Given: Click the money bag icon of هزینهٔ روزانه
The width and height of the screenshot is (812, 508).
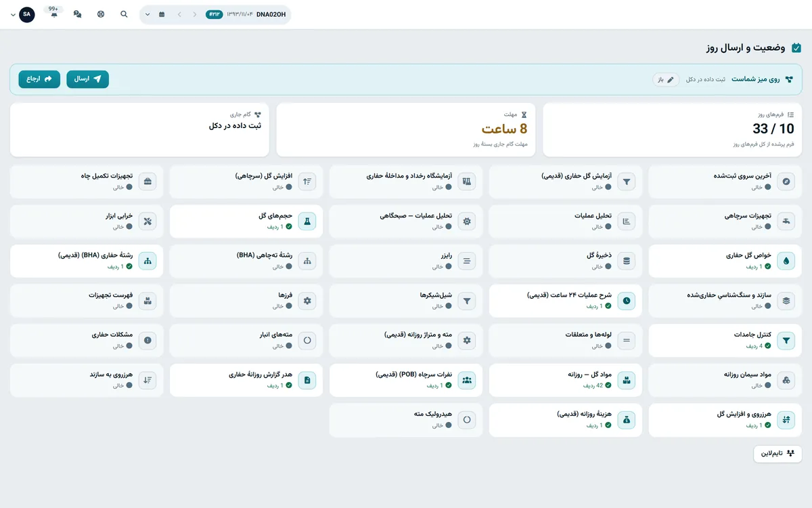Looking at the screenshot, I should [627, 420].
